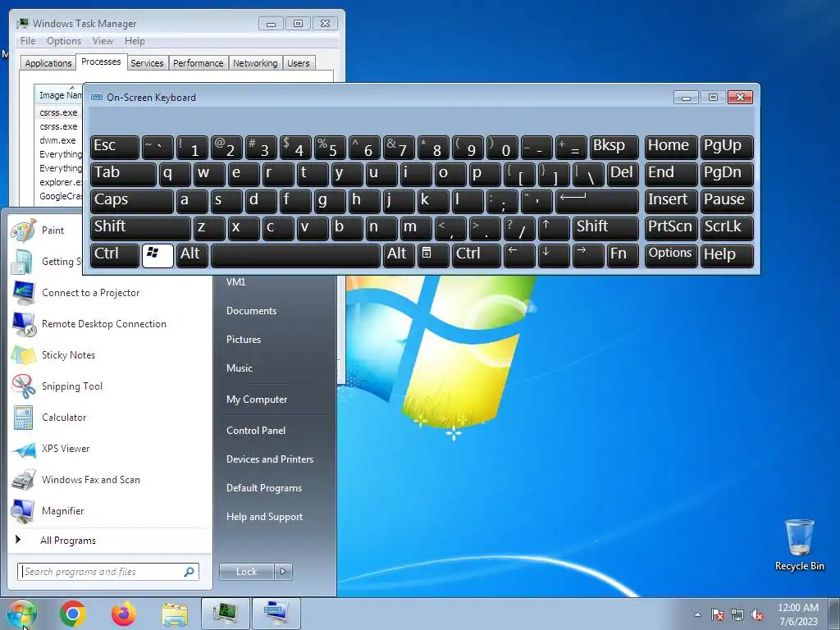
Task: Open Calculator
Action: point(111,418)
